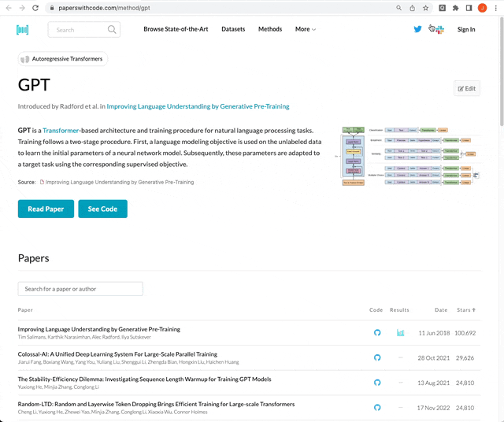Click the 29,626 stars value

click(465, 357)
